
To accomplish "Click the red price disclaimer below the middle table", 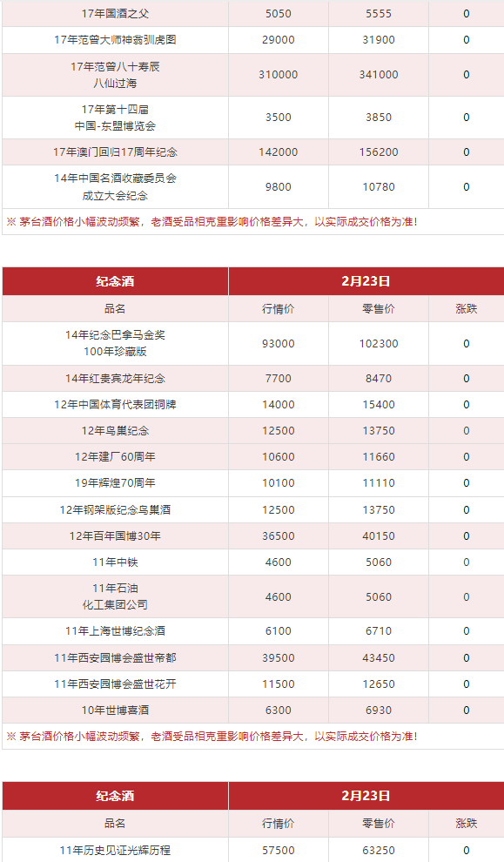I will tap(212, 736).
